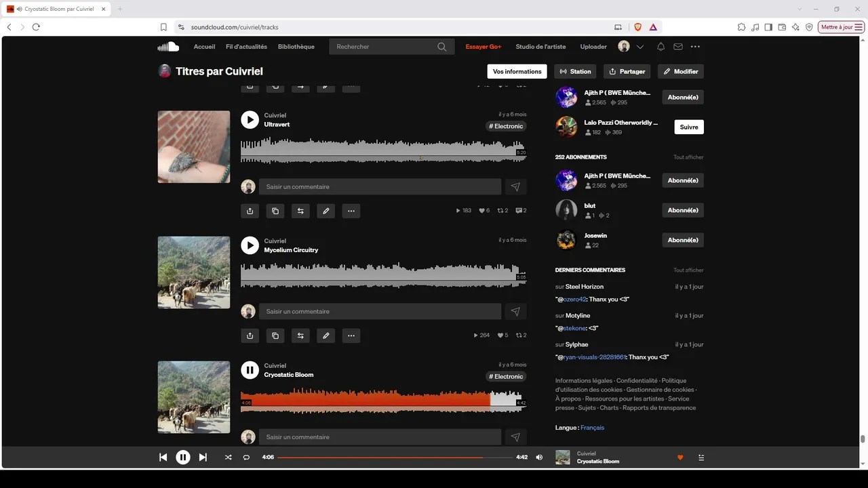This screenshot has height=488, width=868.
Task: Toggle repost on the Ultravert track
Action: pos(300,211)
